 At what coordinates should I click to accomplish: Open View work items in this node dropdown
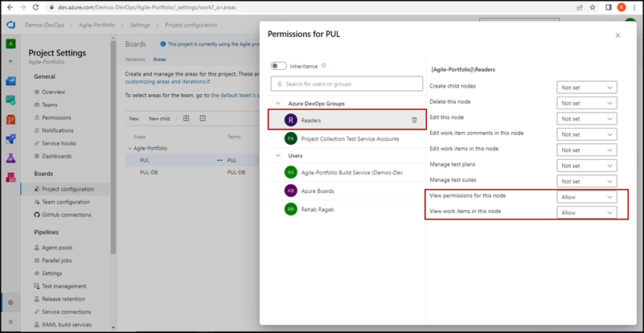(x=587, y=212)
